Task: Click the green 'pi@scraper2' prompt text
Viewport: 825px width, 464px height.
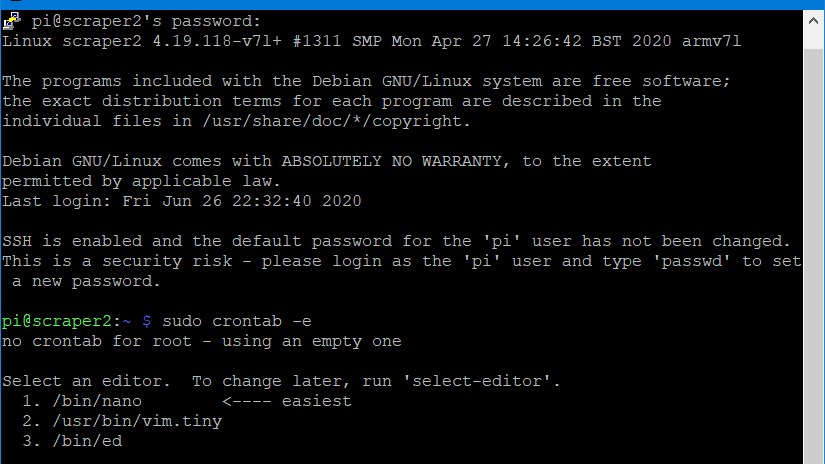Action: tap(57, 321)
